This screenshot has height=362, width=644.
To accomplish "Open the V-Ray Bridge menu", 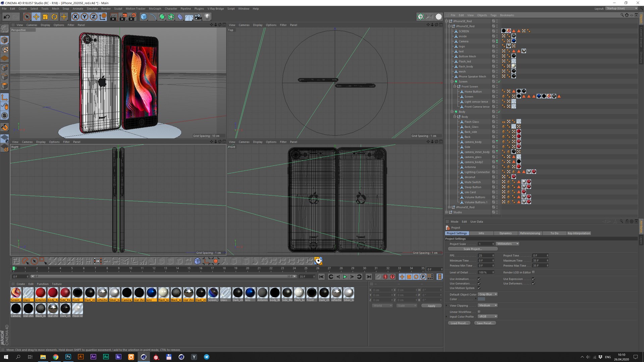I will point(215,9).
